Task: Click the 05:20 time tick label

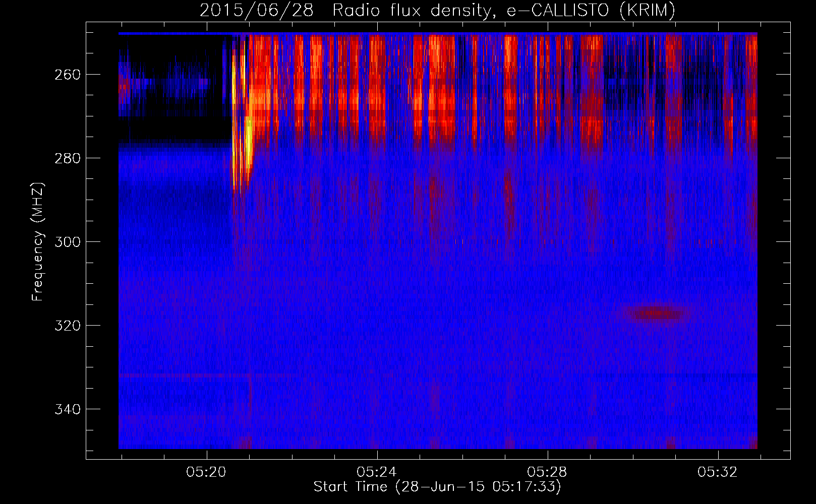Action: [206, 472]
